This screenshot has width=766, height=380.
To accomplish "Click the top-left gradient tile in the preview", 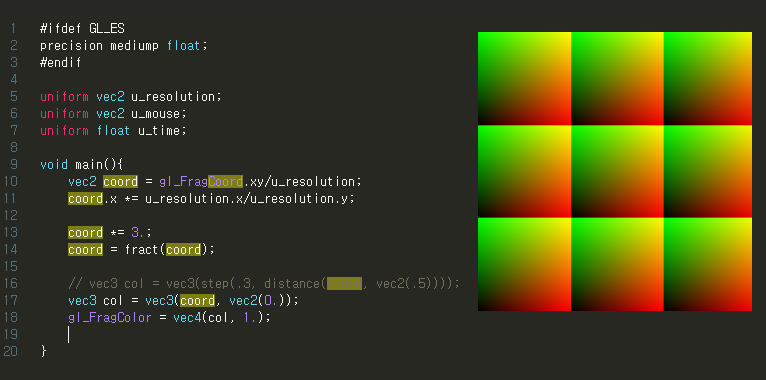I will click(525, 79).
